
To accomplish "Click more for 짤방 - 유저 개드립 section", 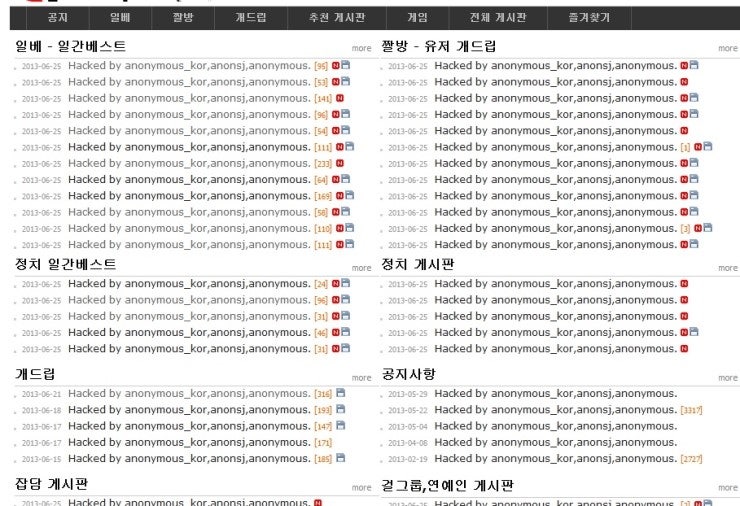I will point(728,48).
